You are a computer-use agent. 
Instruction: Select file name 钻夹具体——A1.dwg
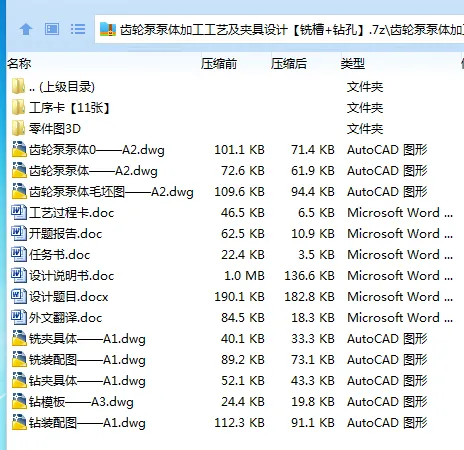tap(87, 381)
